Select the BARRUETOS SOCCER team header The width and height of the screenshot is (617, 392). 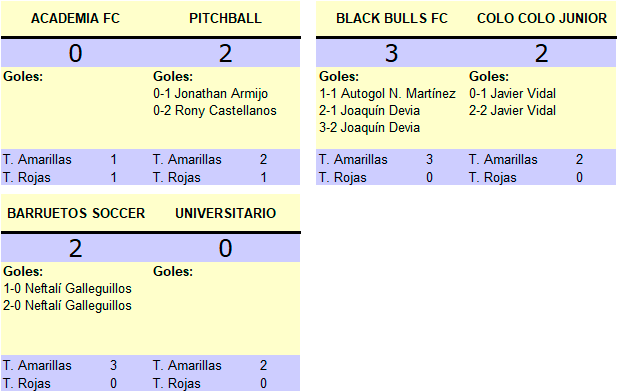76,213
